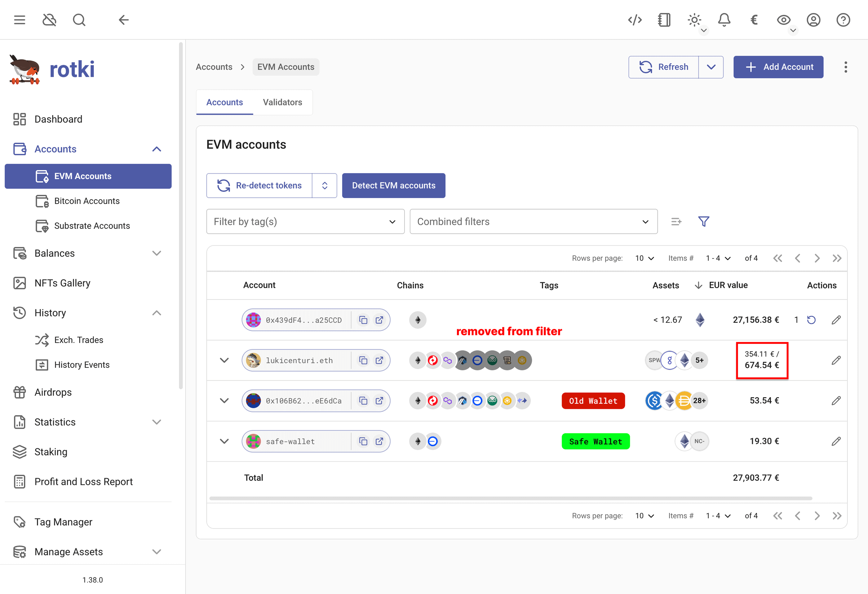This screenshot has width=868, height=594.
Task: Go to next page at top pagination
Action: pos(817,258)
